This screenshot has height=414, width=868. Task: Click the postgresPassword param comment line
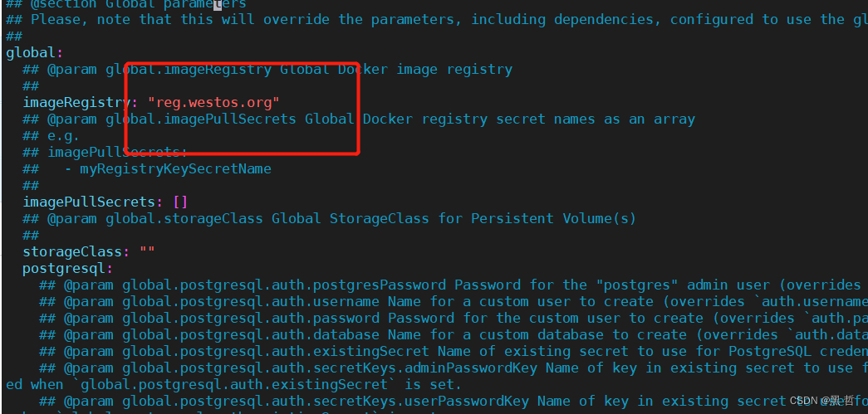pyautogui.click(x=454, y=285)
